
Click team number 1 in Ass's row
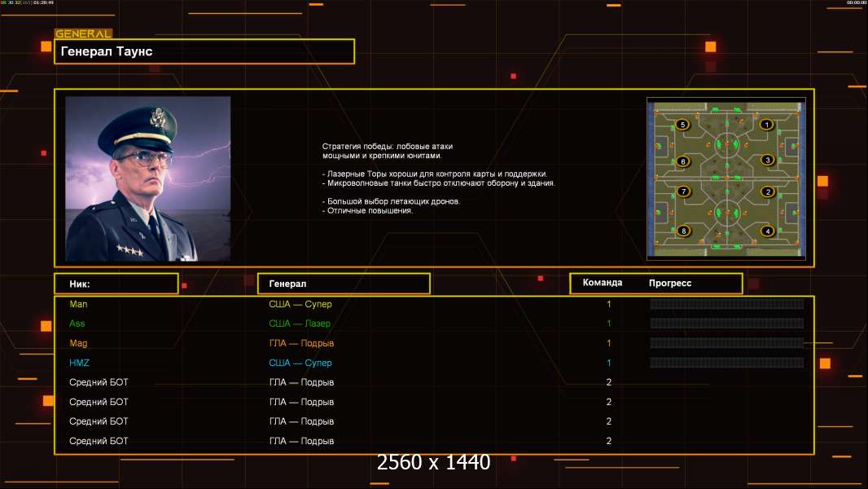pyautogui.click(x=609, y=324)
